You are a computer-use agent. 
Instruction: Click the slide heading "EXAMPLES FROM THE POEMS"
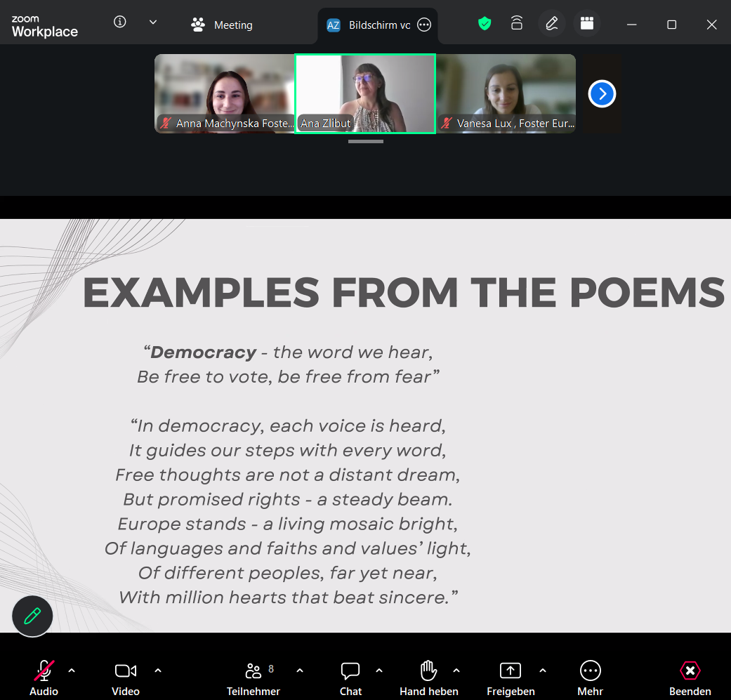tap(404, 293)
